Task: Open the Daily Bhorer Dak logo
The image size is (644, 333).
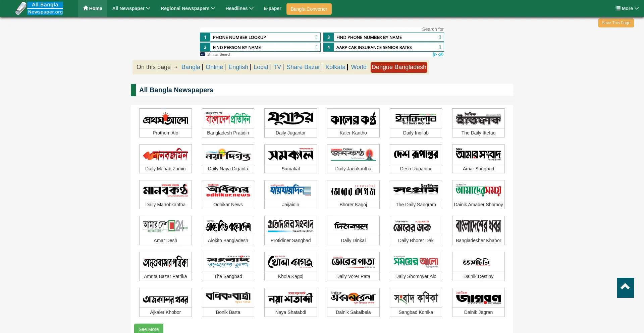Action: coord(416,226)
